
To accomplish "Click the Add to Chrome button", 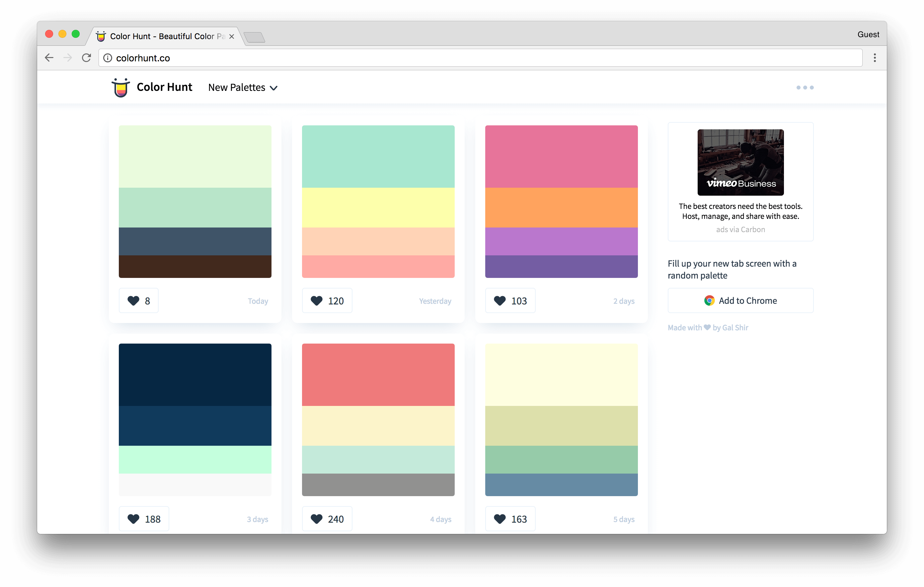I will tap(740, 300).
